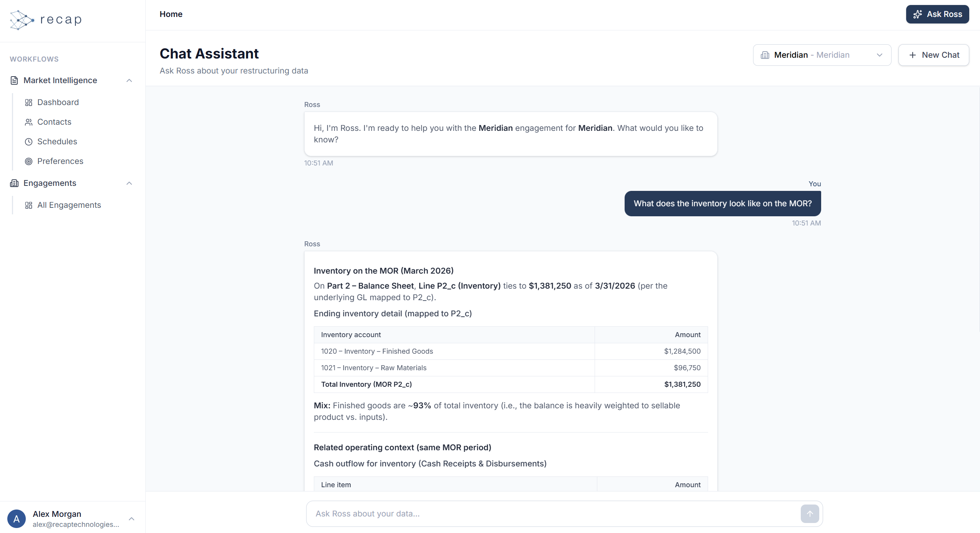
Task: Click the Ask Ross about your data field
Action: pyautogui.click(x=538, y=513)
